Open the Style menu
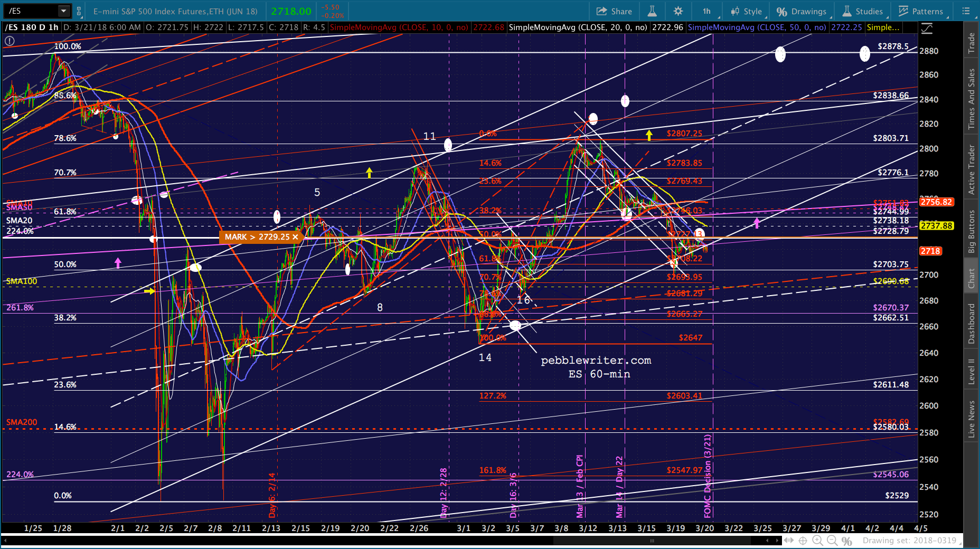980x549 pixels. pos(747,11)
